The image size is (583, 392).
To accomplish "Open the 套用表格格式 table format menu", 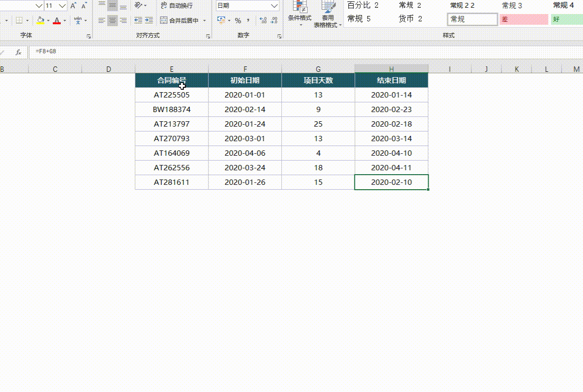I will point(328,15).
